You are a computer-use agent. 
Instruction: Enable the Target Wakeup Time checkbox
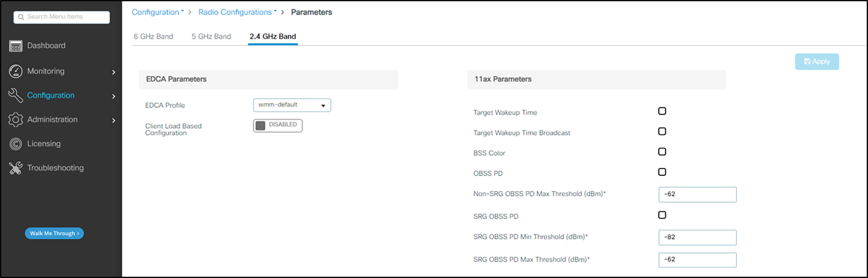662,111
